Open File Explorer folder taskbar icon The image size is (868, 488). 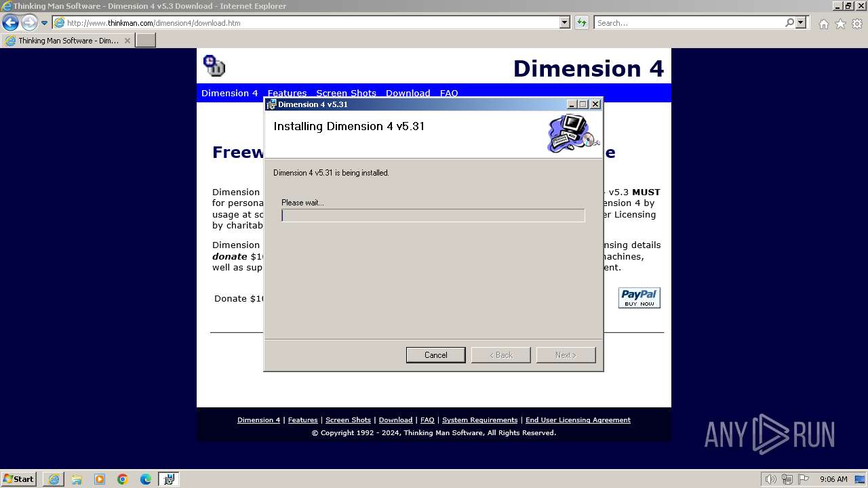(x=77, y=479)
